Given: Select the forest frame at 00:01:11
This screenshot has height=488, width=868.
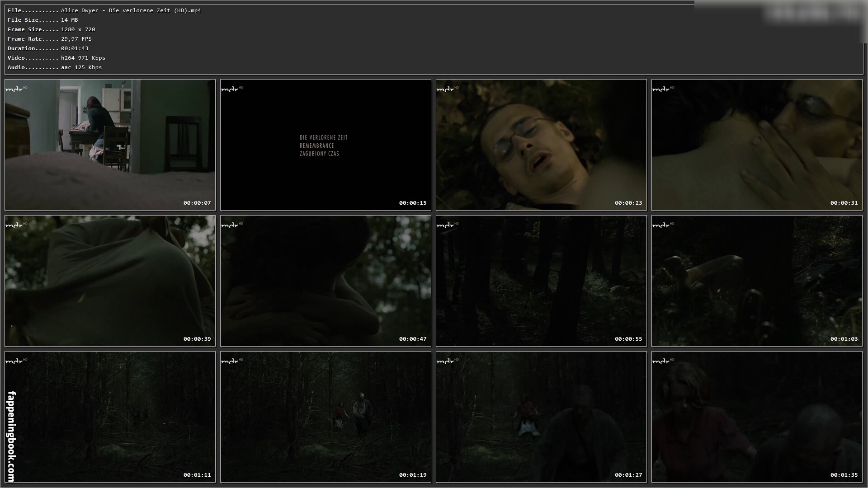Looking at the screenshot, I should 110,417.
